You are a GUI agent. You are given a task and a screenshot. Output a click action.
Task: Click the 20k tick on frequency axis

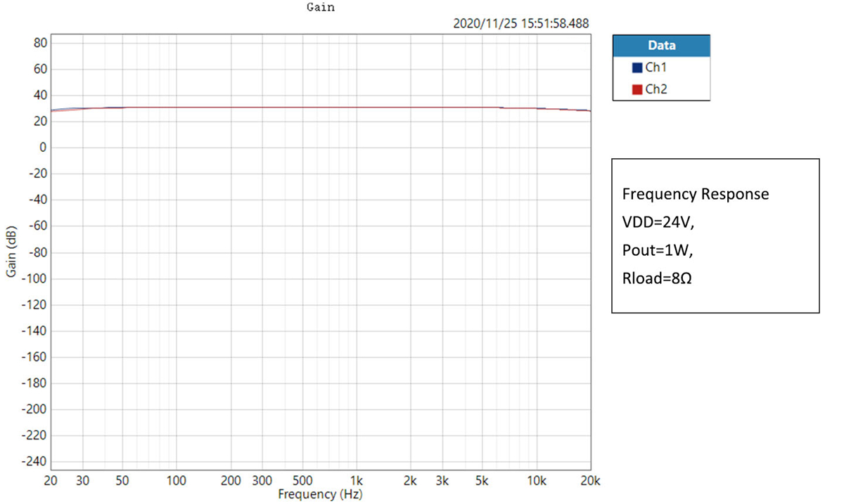[x=589, y=481]
